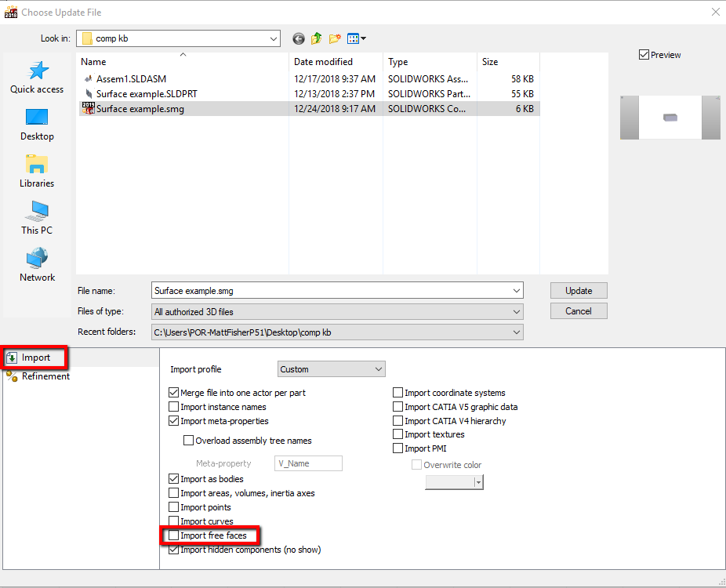Enable Import CATIA V5 graphic data
Screen dimensions: 726x588
click(x=397, y=407)
